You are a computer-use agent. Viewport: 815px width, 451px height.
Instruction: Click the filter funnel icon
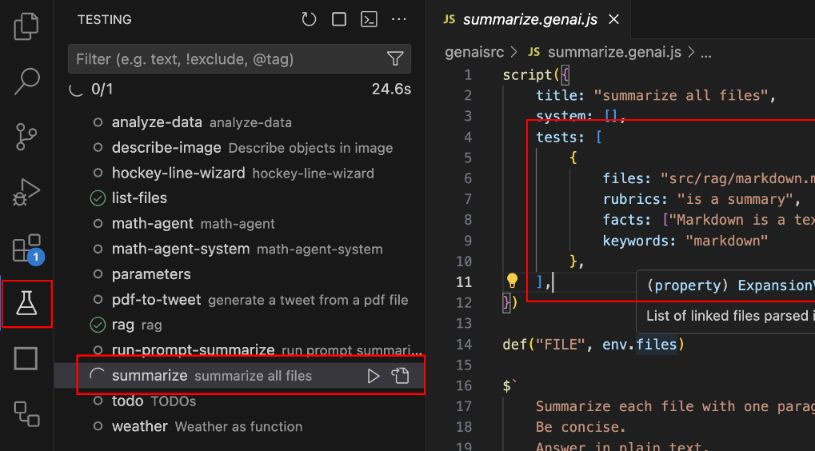click(x=396, y=59)
